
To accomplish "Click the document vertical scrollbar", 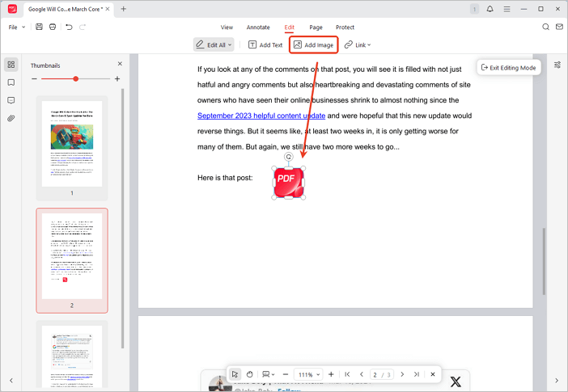I will [544, 261].
